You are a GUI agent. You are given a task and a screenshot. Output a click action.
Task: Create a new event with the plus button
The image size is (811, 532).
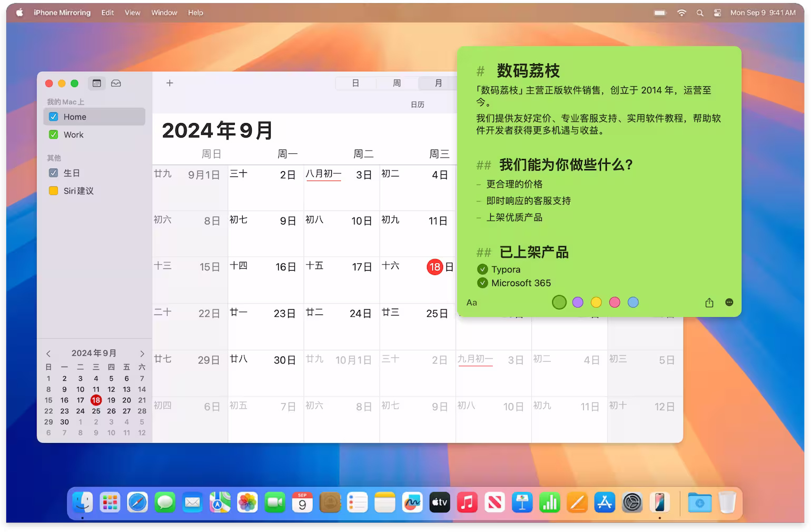[x=170, y=83]
